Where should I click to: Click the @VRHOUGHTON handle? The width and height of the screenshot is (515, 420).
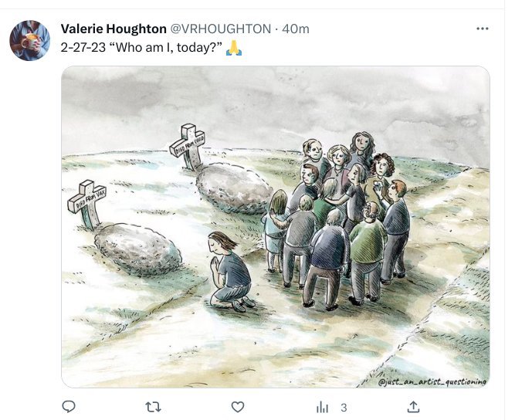tap(220, 29)
